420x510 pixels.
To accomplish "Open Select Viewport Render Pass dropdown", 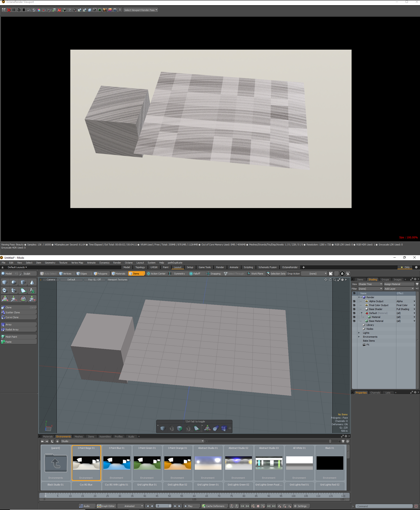I will click(141, 10).
